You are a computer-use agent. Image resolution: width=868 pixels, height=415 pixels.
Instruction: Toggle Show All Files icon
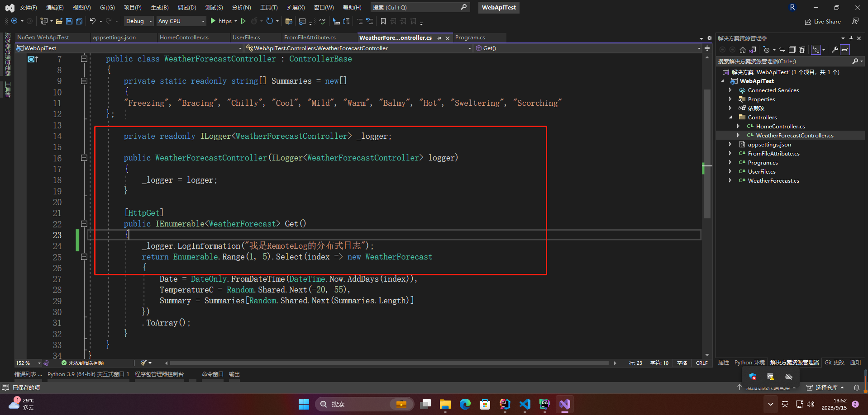(x=802, y=50)
